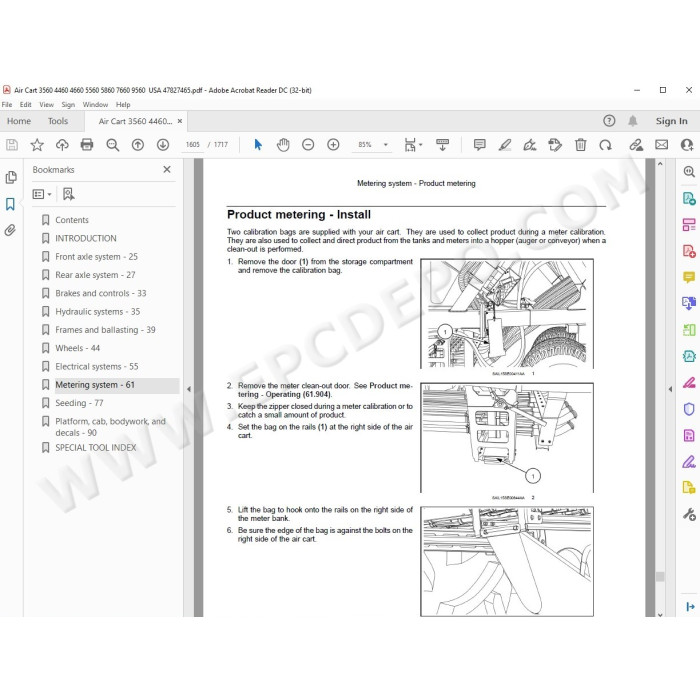
Task: Click the scrolling mode icon
Action: pyautogui.click(x=442, y=145)
